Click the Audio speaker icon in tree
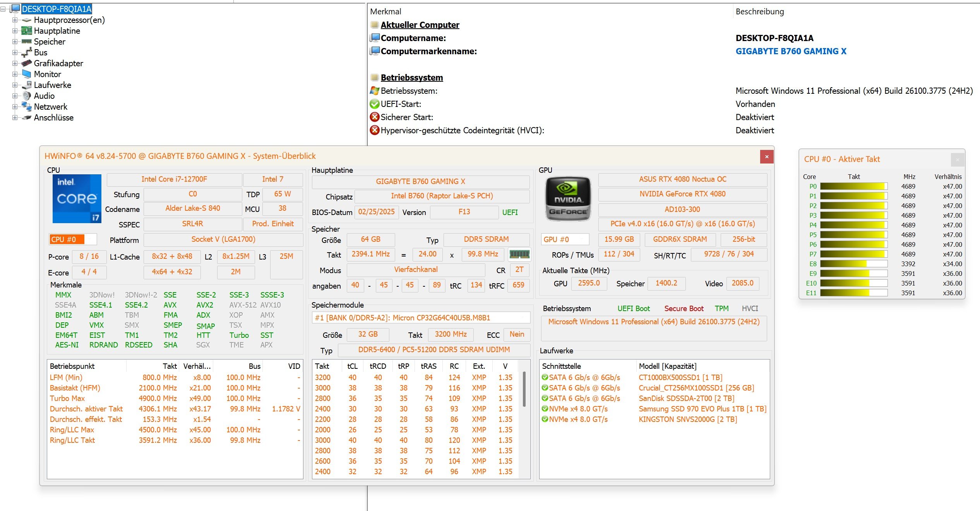 [27, 96]
